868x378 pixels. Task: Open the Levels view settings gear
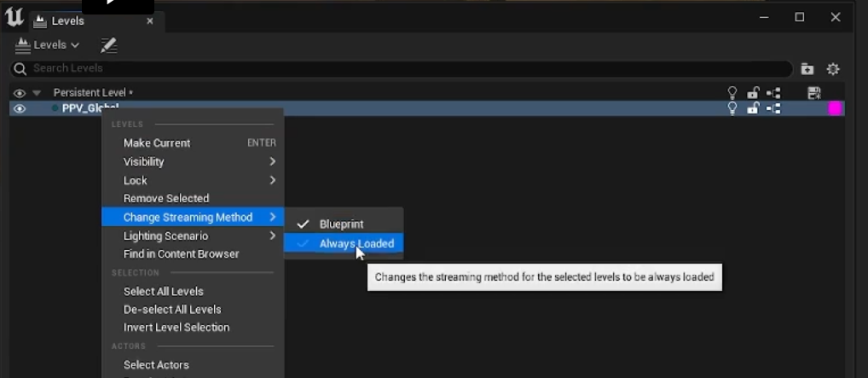pyautogui.click(x=832, y=69)
